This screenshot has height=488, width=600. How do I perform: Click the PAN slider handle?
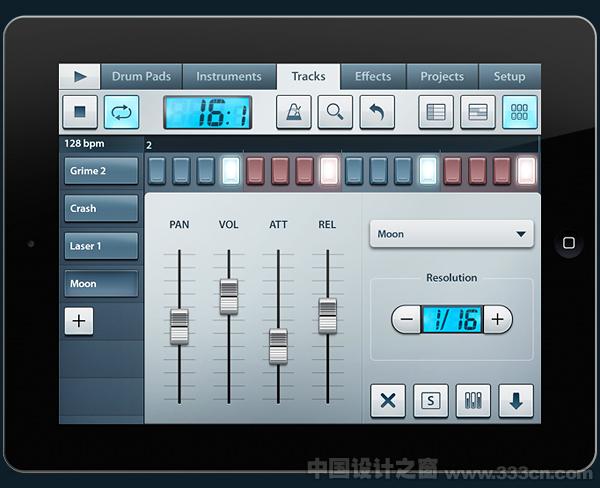pyautogui.click(x=179, y=327)
